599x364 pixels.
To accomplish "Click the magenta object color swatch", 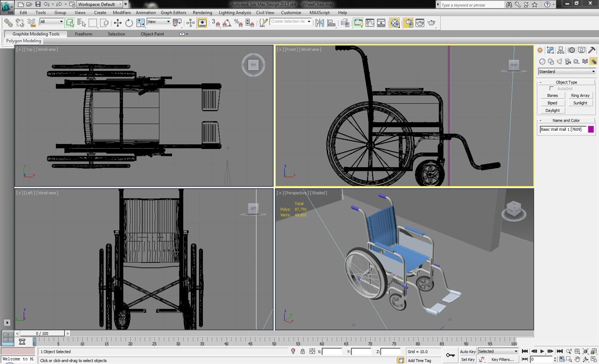I will 591,129.
